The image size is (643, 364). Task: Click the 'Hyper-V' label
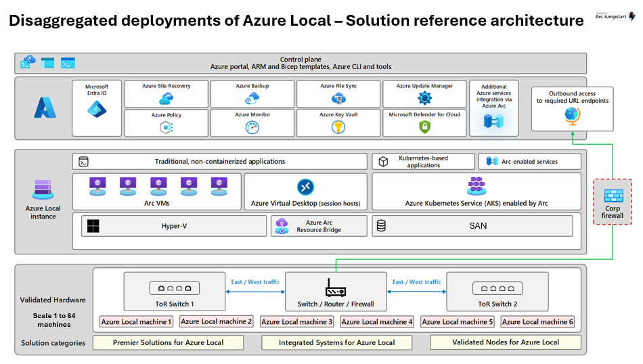174,226
